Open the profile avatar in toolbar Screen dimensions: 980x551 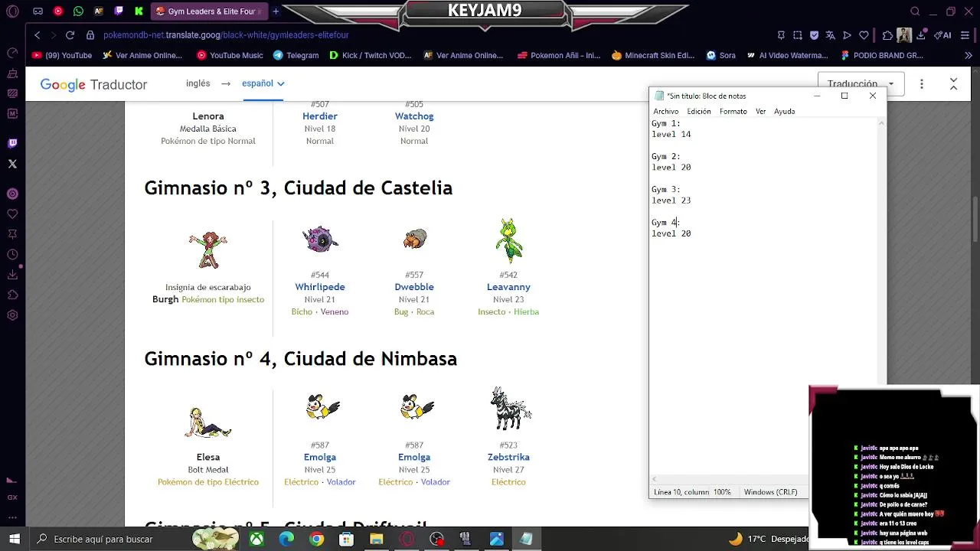[904, 35]
